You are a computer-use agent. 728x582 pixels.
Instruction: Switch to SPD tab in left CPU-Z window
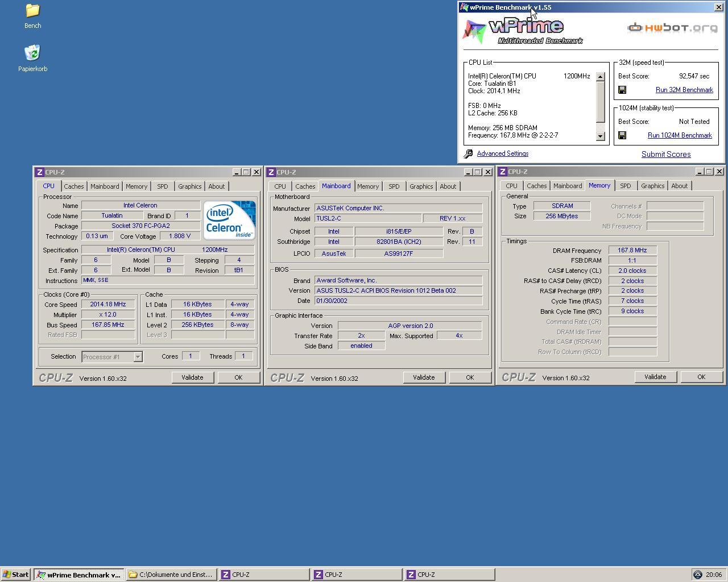[x=163, y=186]
